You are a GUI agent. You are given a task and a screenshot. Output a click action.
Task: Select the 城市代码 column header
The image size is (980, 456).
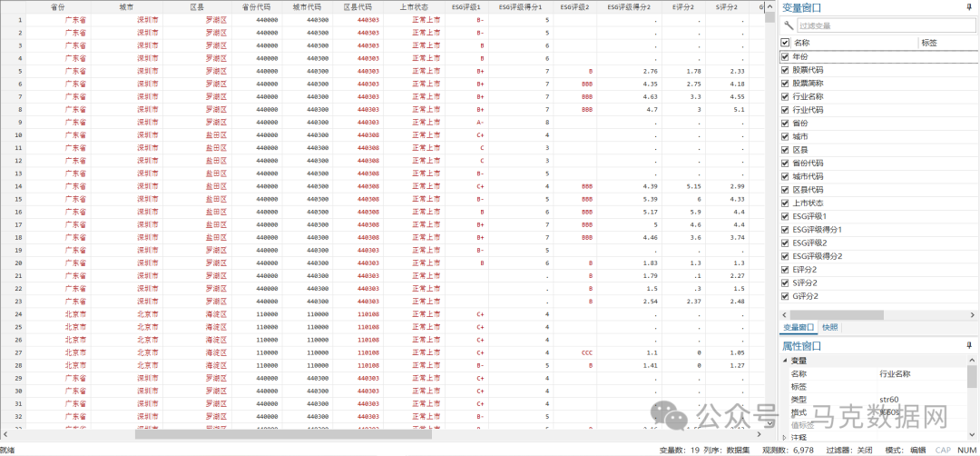307,7
